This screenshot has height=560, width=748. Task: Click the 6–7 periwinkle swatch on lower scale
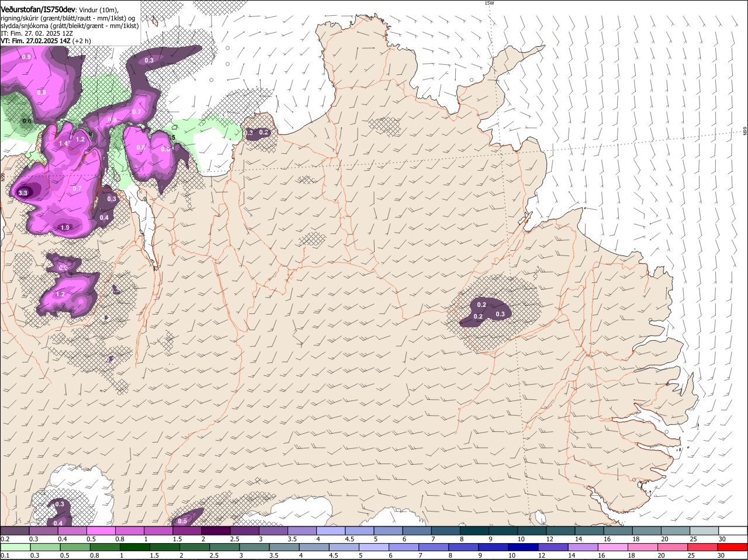pyautogui.click(x=404, y=547)
